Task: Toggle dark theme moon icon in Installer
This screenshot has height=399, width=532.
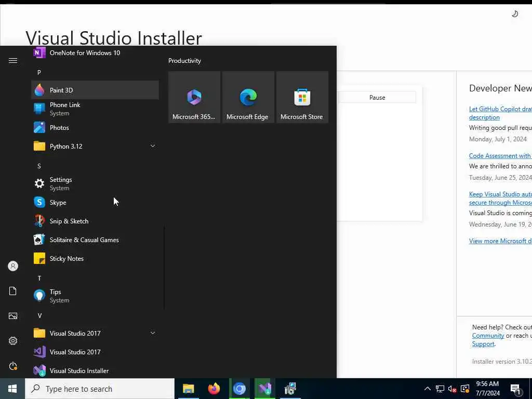Action: (515, 14)
